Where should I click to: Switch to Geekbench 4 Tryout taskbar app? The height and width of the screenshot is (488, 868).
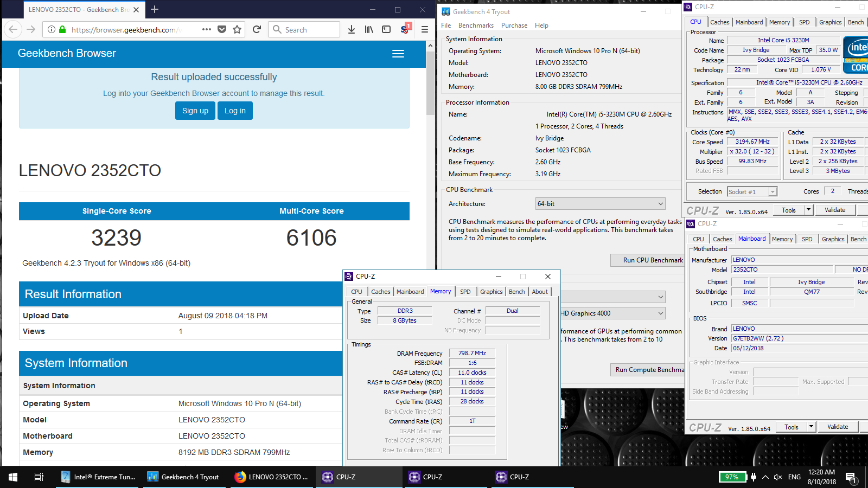183,477
